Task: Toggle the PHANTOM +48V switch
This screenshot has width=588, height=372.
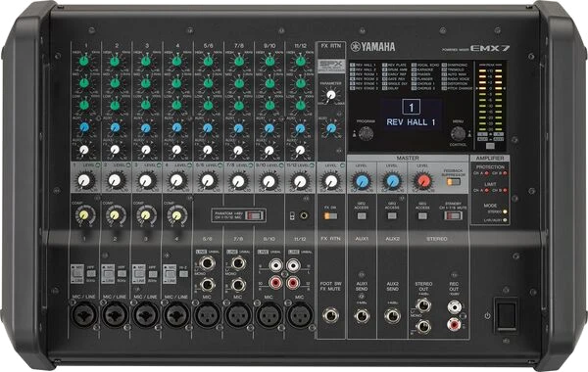Action: tap(255, 215)
